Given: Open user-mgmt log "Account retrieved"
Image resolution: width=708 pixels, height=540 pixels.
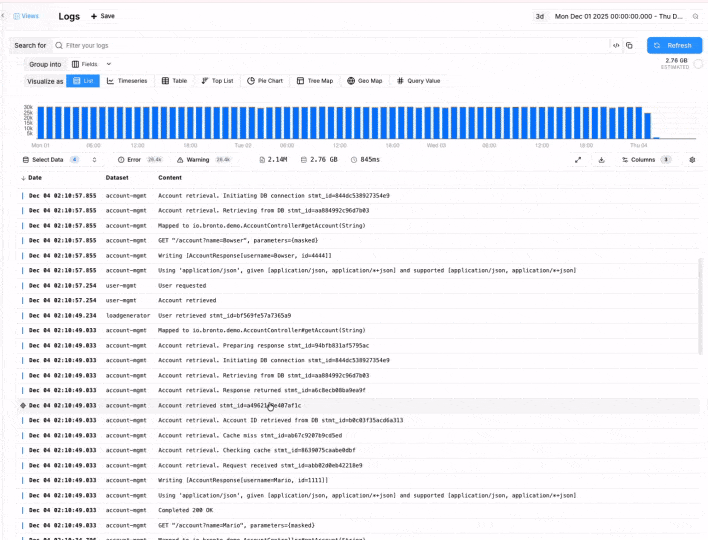Looking at the screenshot, I should click(359, 300).
